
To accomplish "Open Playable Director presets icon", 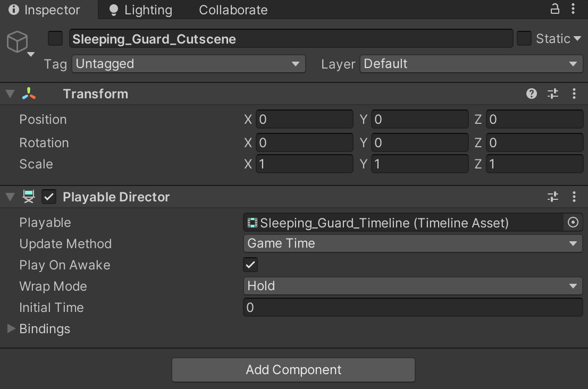I will (x=553, y=197).
